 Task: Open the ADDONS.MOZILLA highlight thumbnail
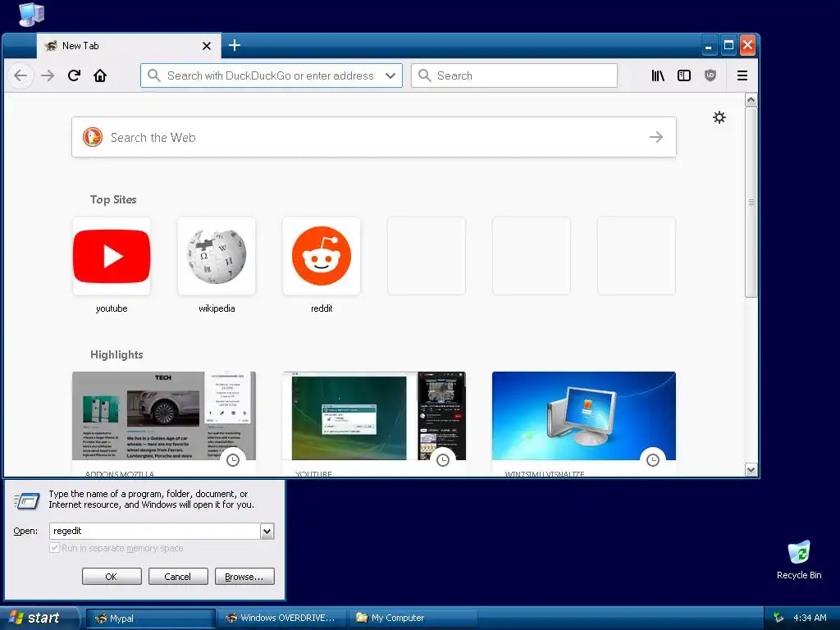pyautogui.click(x=164, y=416)
